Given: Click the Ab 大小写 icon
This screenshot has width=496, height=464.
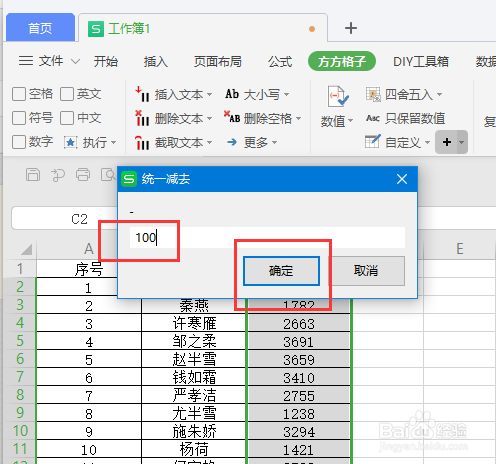Looking at the screenshot, I should point(232,94).
